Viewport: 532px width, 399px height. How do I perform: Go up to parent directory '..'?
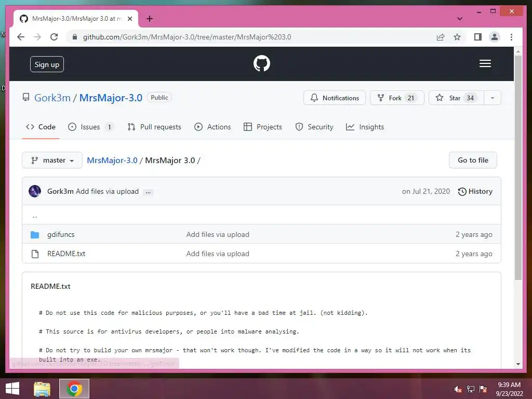click(x=35, y=215)
